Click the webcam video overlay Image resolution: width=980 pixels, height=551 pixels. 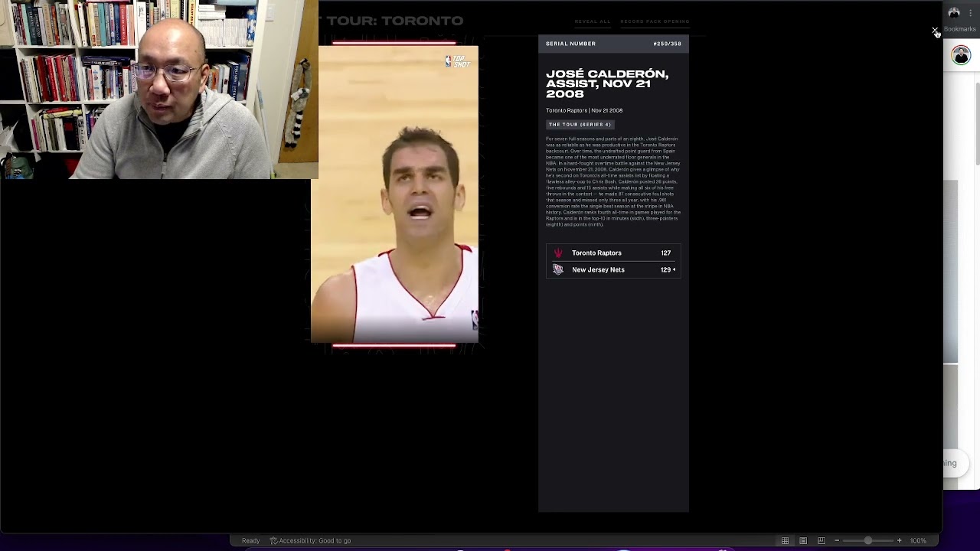pyautogui.click(x=159, y=90)
